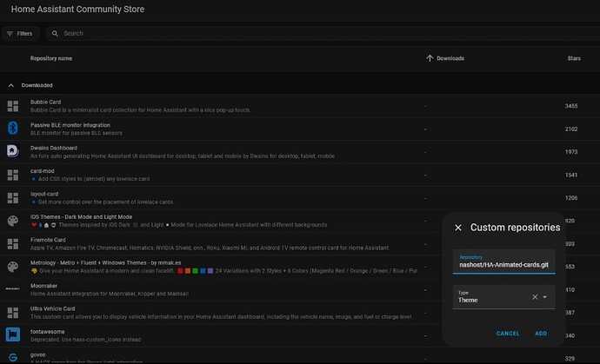The image size is (600, 364).
Task: Click the Moonraker repository logo
Action: 13,288
